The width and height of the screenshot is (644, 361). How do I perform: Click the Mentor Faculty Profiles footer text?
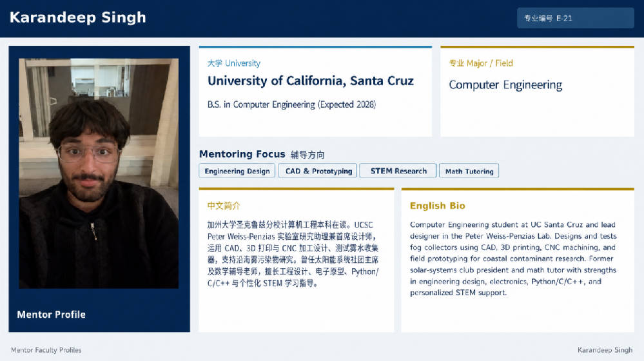(46, 350)
